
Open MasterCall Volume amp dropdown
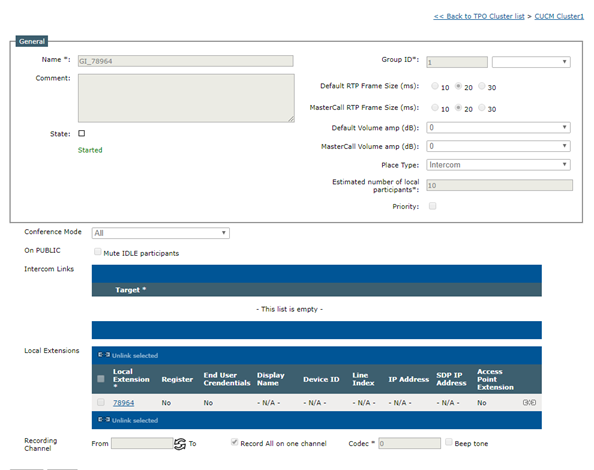click(x=498, y=146)
